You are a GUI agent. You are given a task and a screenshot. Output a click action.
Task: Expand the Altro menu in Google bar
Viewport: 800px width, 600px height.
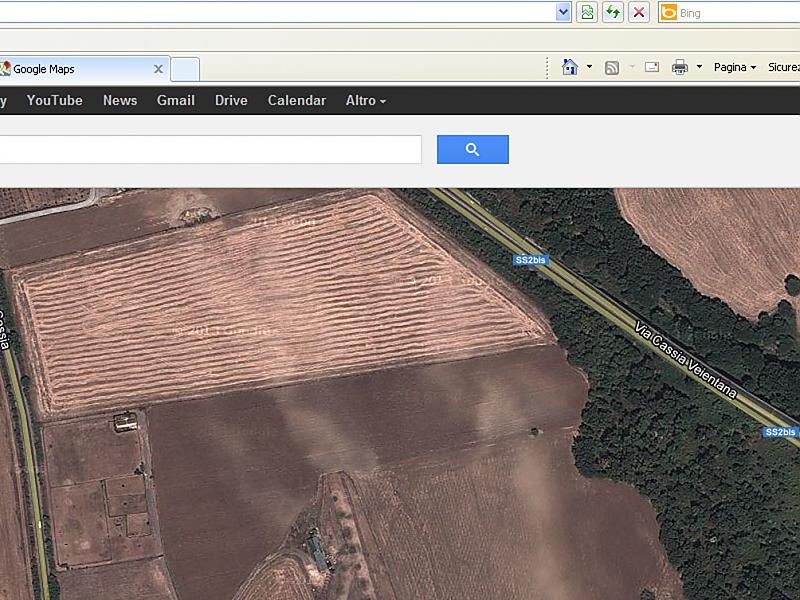coord(365,100)
